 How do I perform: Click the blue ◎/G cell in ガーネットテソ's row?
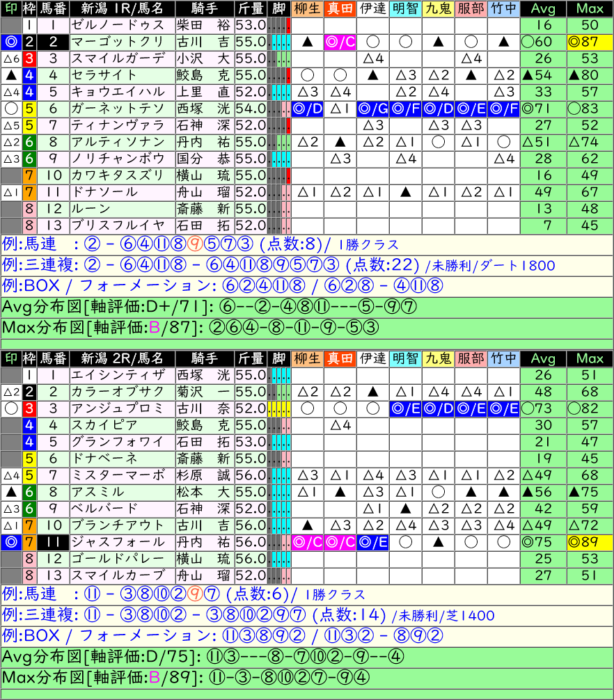[372, 109]
